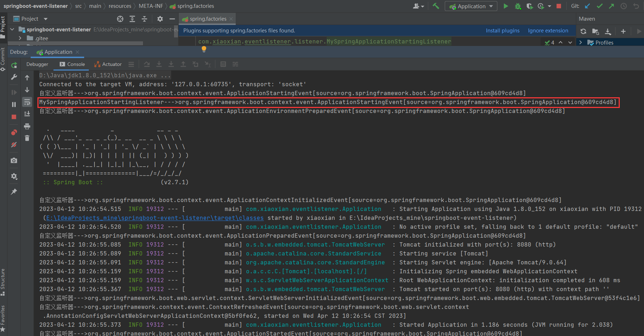This screenshot has width=644, height=336.
Task: Open Project view mode dropdown
Action: pyautogui.click(x=45, y=19)
